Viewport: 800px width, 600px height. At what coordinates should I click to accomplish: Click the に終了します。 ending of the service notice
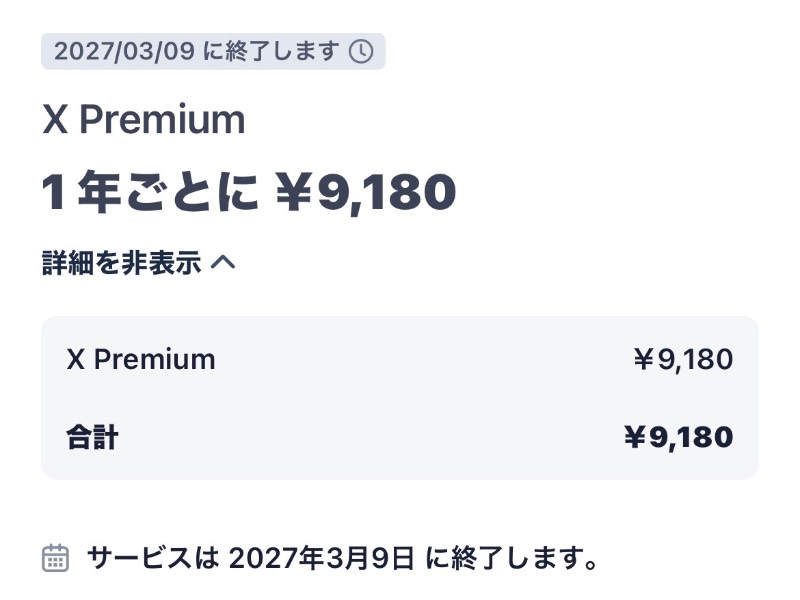(512, 558)
